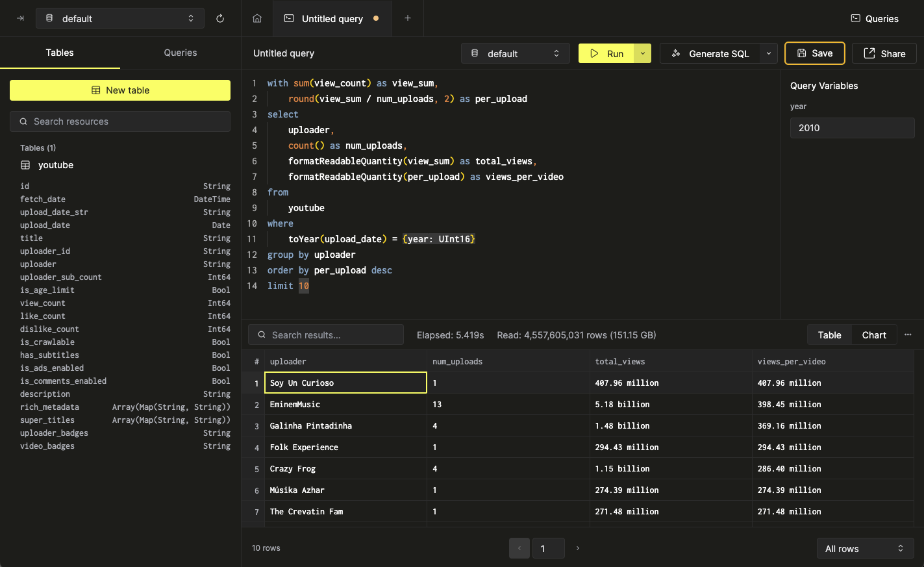Refresh the connected database

tap(220, 18)
